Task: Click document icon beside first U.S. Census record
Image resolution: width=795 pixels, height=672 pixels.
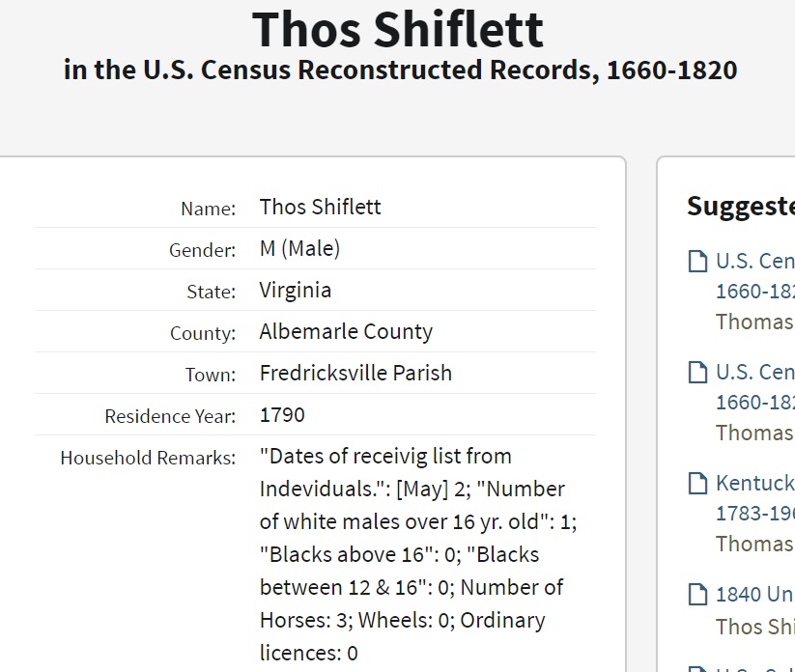Action: (696, 262)
